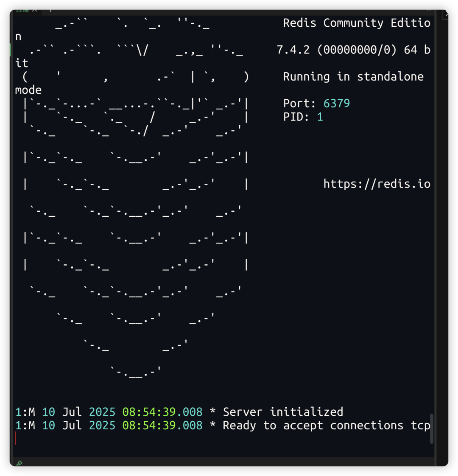This screenshot has height=476, width=458.
Task: Click the timestamp on the Ready to accept line
Action: pos(162,426)
